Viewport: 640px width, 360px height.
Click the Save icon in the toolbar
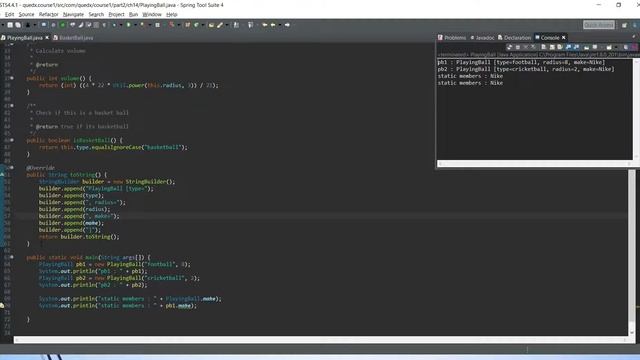10,25
